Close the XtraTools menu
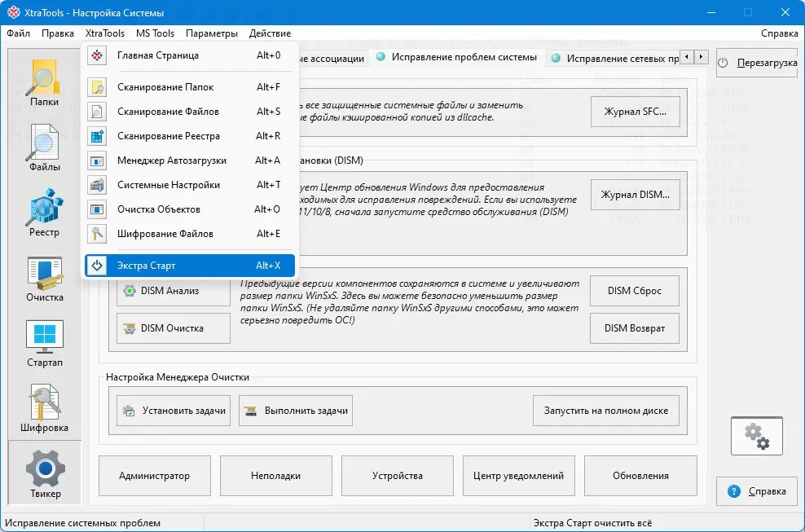 pos(105,33)
